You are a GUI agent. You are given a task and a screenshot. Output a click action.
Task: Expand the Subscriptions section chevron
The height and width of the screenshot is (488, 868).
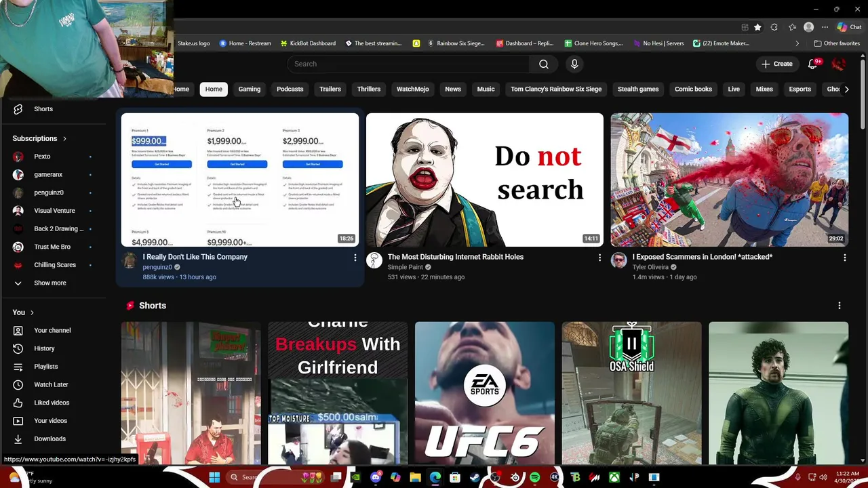click(64, 139)
